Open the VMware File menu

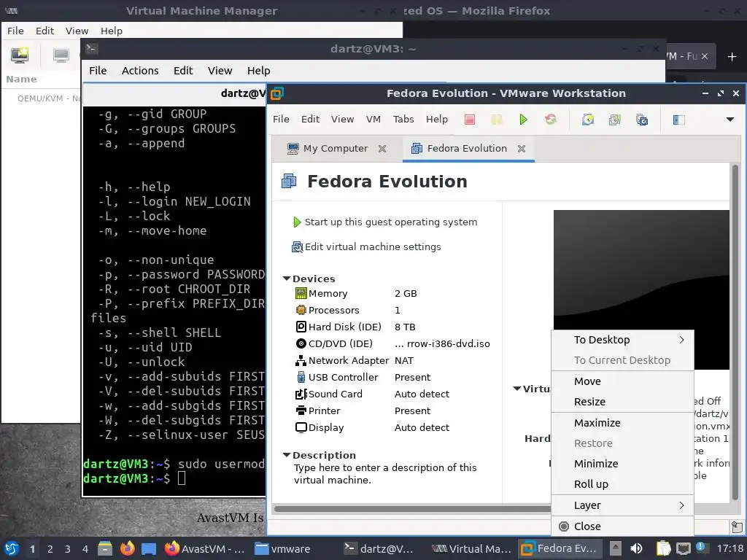coord(281,119)
